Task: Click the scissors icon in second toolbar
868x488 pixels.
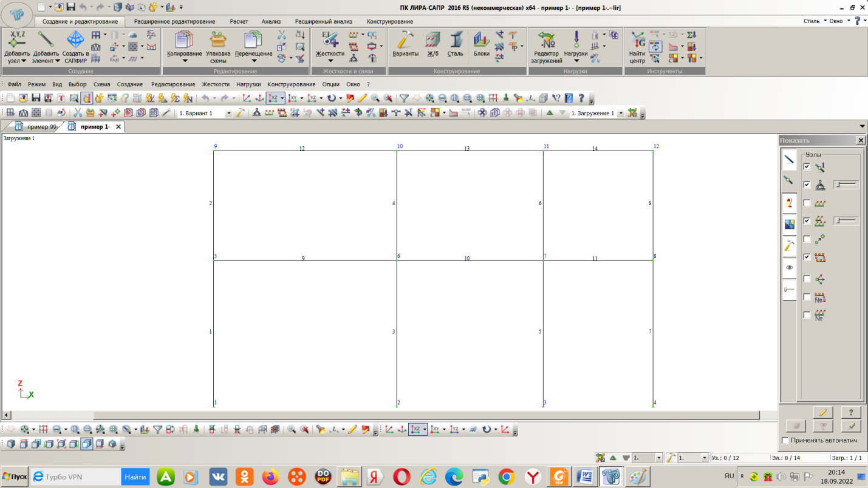Action: tap(78, 113)
